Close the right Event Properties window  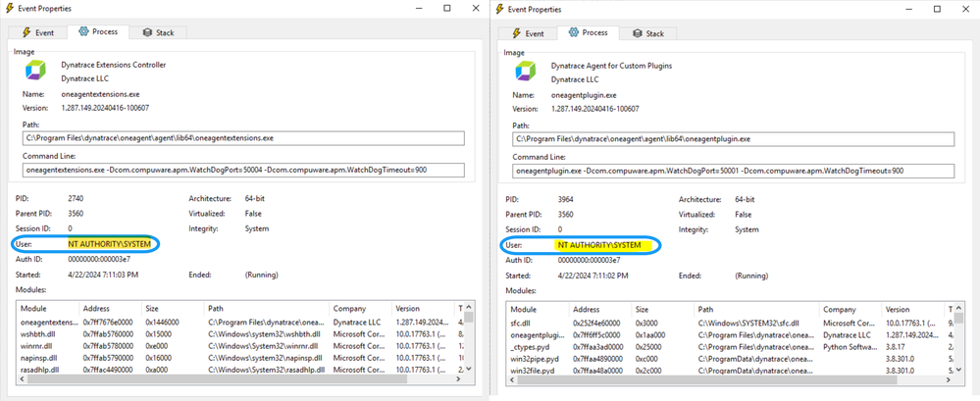coord(963,9)
